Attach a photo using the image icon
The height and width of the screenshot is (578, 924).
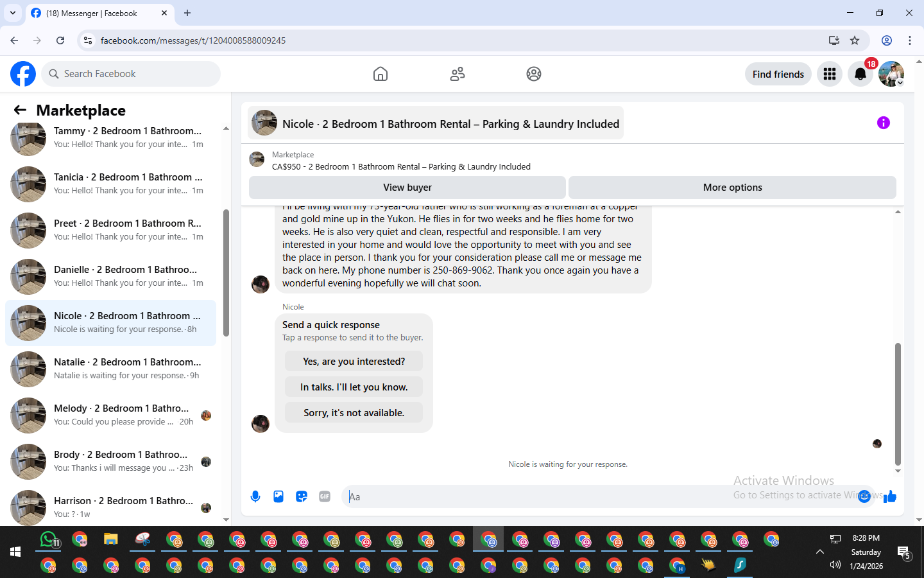pos(278,496)
